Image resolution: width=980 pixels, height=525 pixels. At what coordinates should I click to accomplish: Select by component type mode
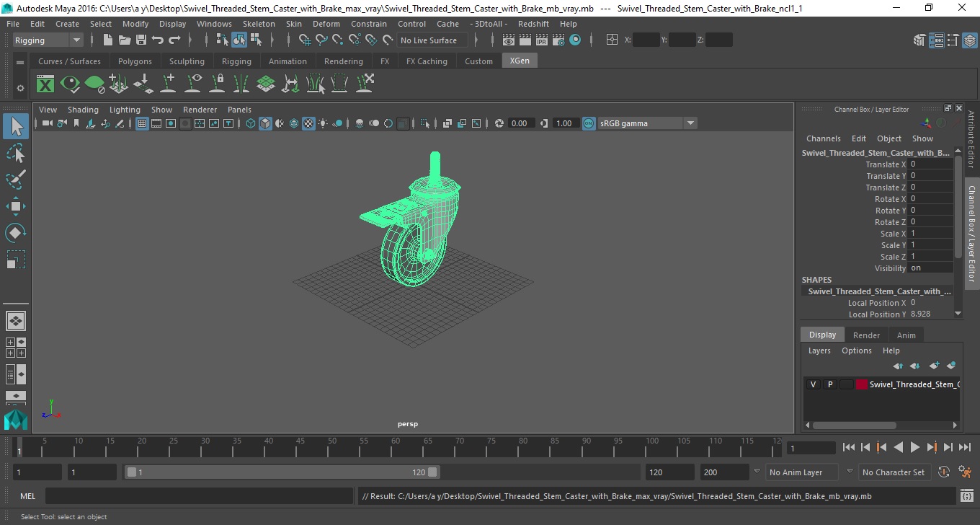click(x=256, y=40)
